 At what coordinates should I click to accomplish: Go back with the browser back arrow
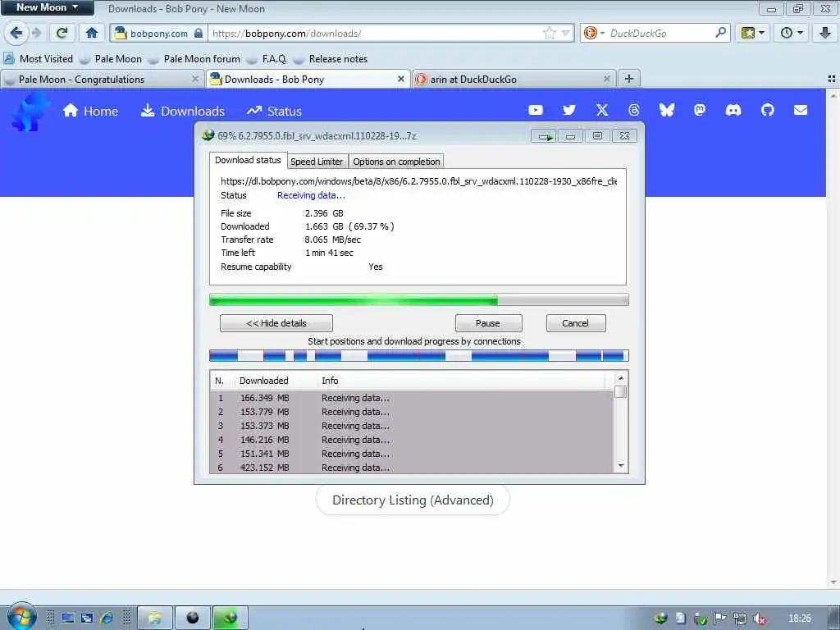(x=16, y=33)
